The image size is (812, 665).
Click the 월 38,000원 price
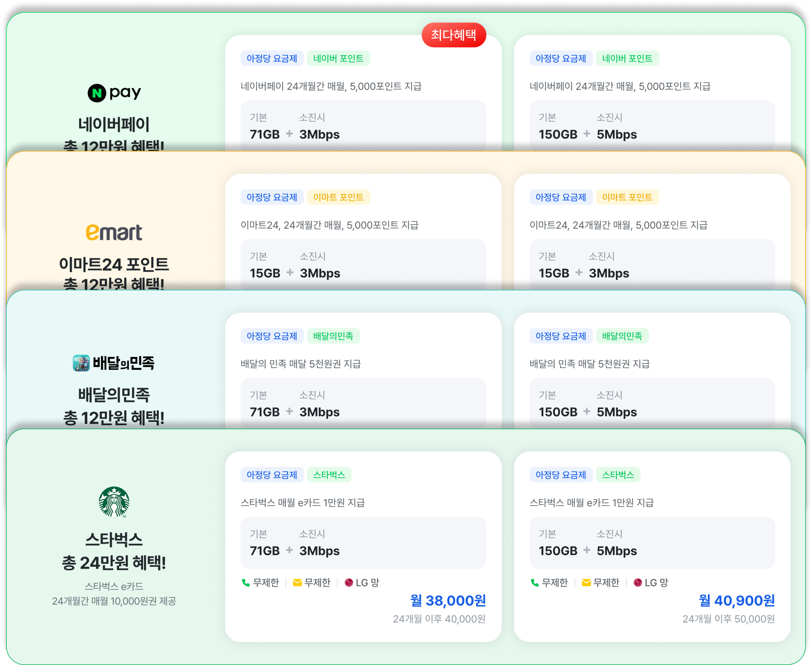pos(448,600)
